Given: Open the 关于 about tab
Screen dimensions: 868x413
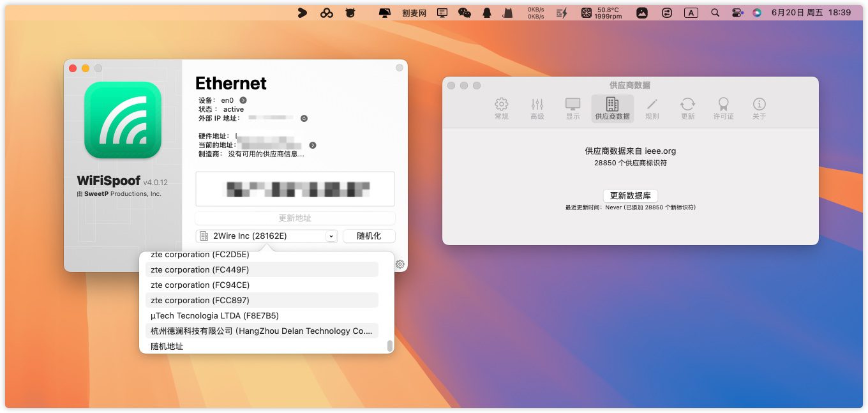Looking at the screenshot, I should coord(759,109).
